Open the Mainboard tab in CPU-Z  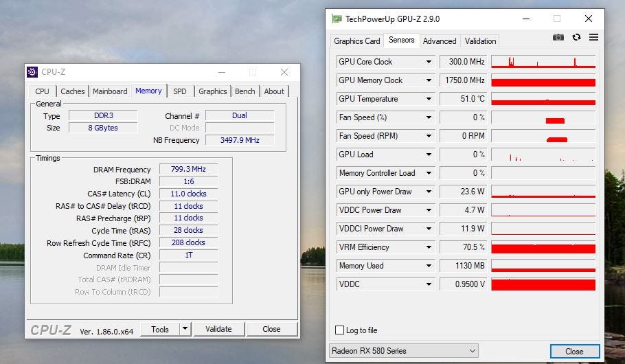click(x=110, y=91)
